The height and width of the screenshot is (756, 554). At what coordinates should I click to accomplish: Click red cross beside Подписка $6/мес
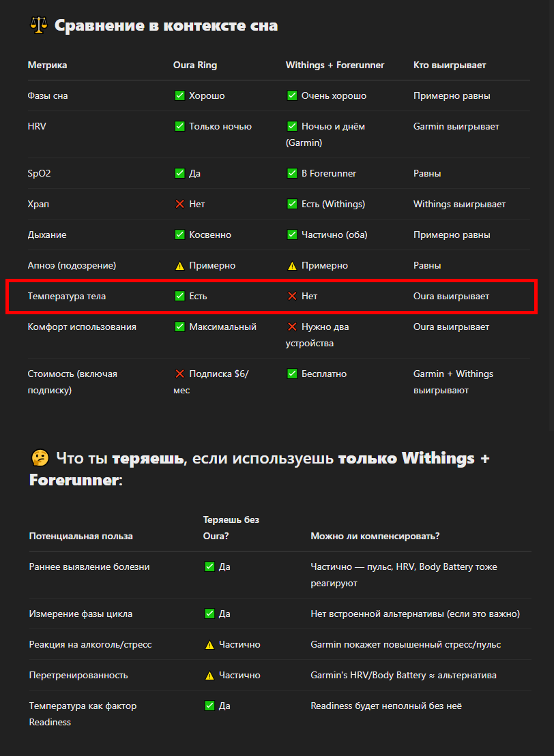[x=179, y=374]
